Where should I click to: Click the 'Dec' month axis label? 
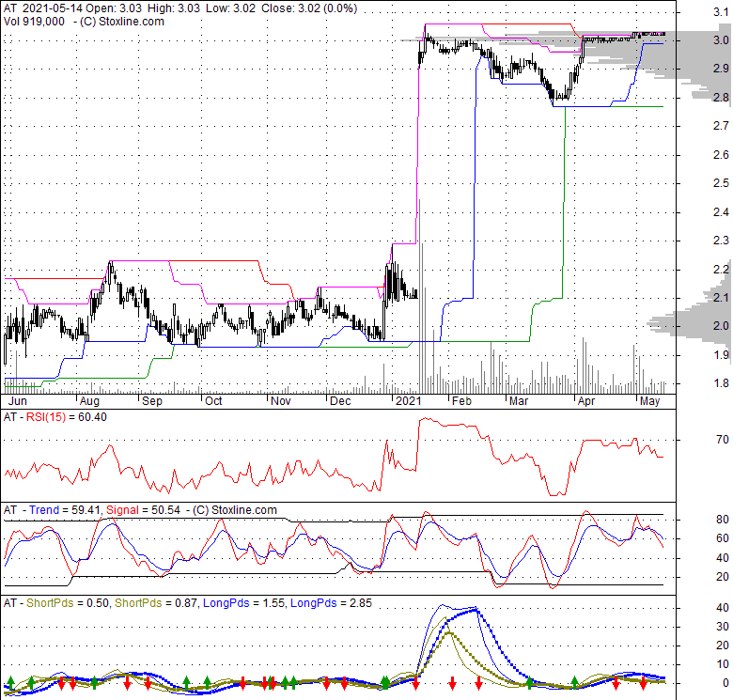(x=340, y=401)
